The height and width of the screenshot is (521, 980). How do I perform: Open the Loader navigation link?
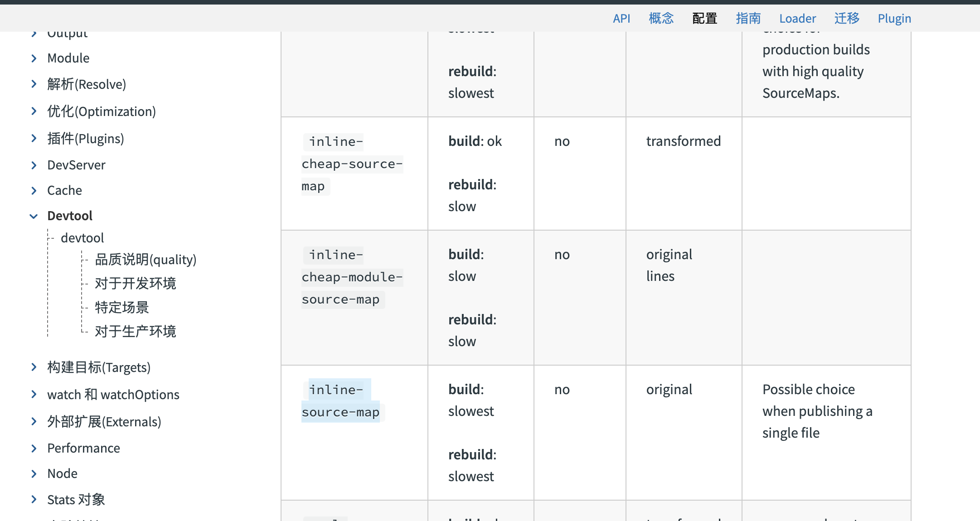(797, 19)
